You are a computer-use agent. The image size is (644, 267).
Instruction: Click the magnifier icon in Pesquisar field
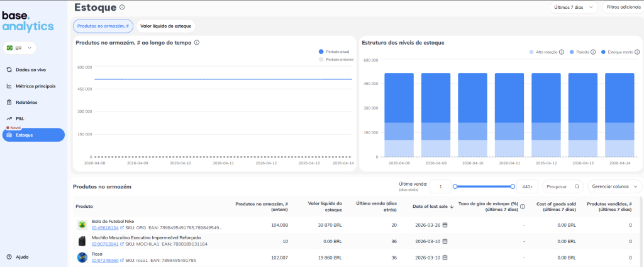pyautogui.click(x=577, y=187)
